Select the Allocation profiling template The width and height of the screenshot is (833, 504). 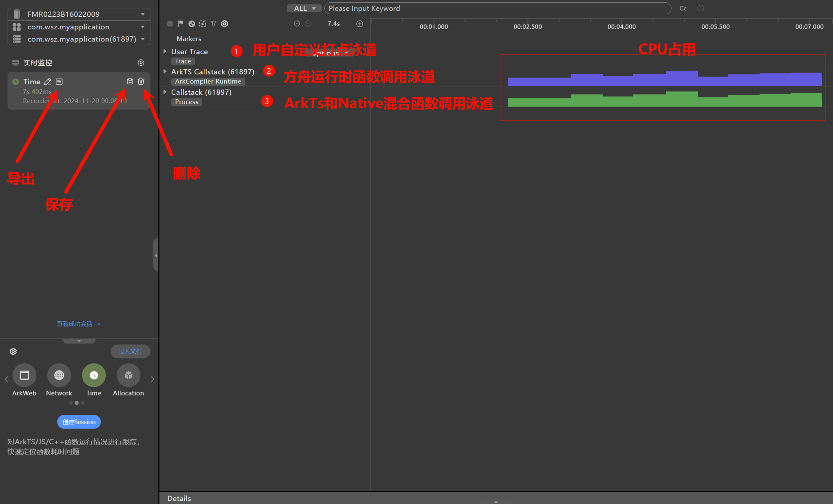pyautogui.click(x=128, y=375)
